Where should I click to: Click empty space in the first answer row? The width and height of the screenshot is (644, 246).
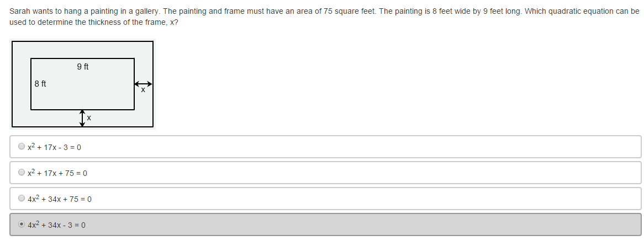[359, 147]
